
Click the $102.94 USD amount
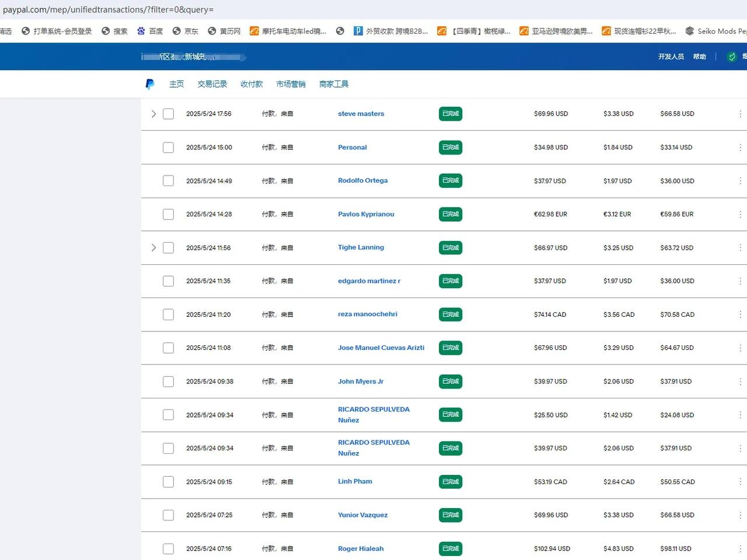(552, 549)
